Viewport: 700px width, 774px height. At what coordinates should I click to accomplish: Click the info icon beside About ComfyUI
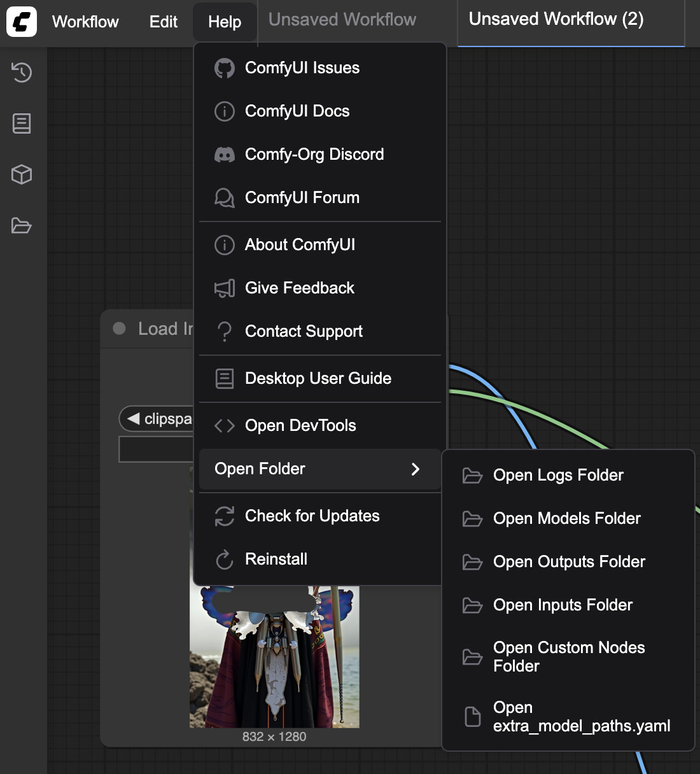tap(225, 245)
